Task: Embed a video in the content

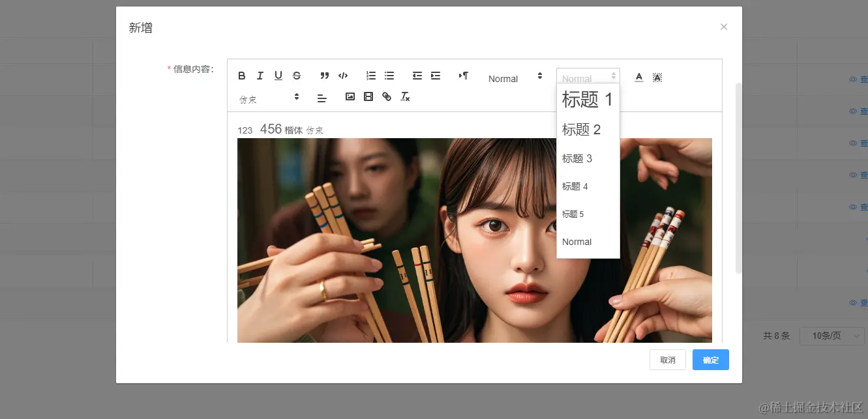Action: pyautogui.click(x=368, y=96)
